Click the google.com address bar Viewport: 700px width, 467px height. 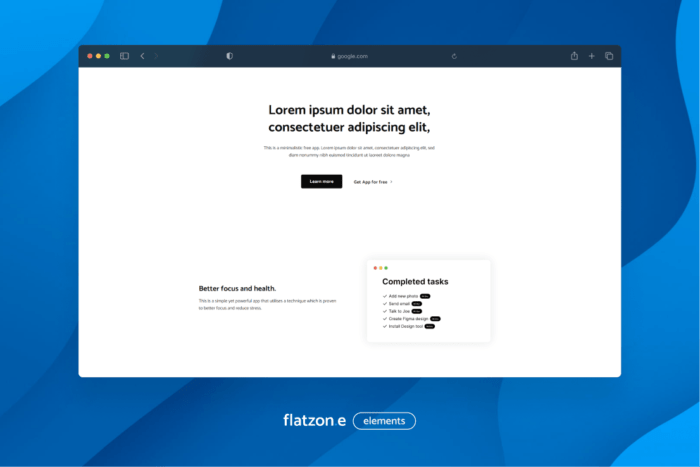(350, 56)
